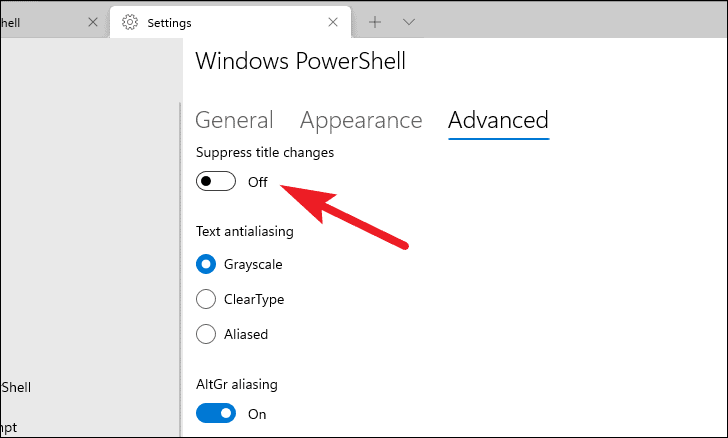Viewport: 728px width, 438px height.
Task: Expand the new tab profile dropdown chevron
Action: (409, 22)
